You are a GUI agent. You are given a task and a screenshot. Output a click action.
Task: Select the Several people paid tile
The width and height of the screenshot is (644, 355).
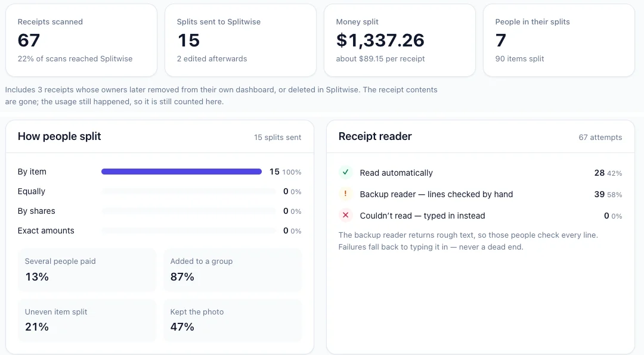(87, 270)
